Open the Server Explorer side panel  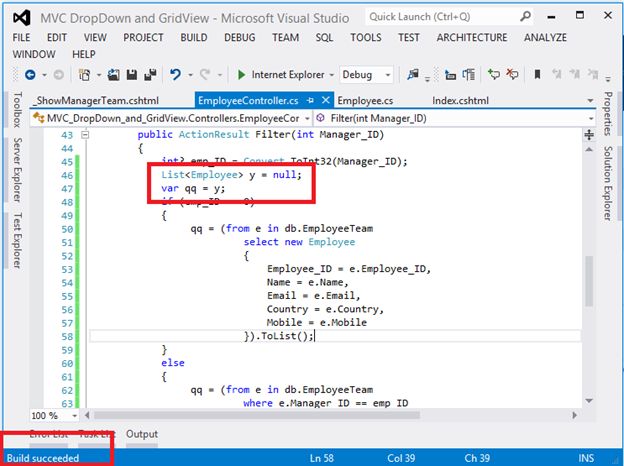17,170
